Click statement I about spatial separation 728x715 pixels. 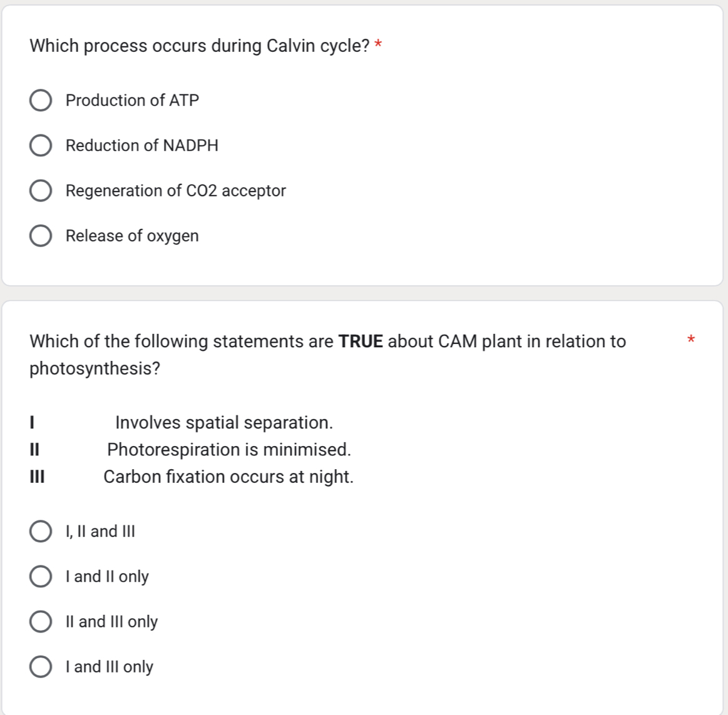[222, 422]
